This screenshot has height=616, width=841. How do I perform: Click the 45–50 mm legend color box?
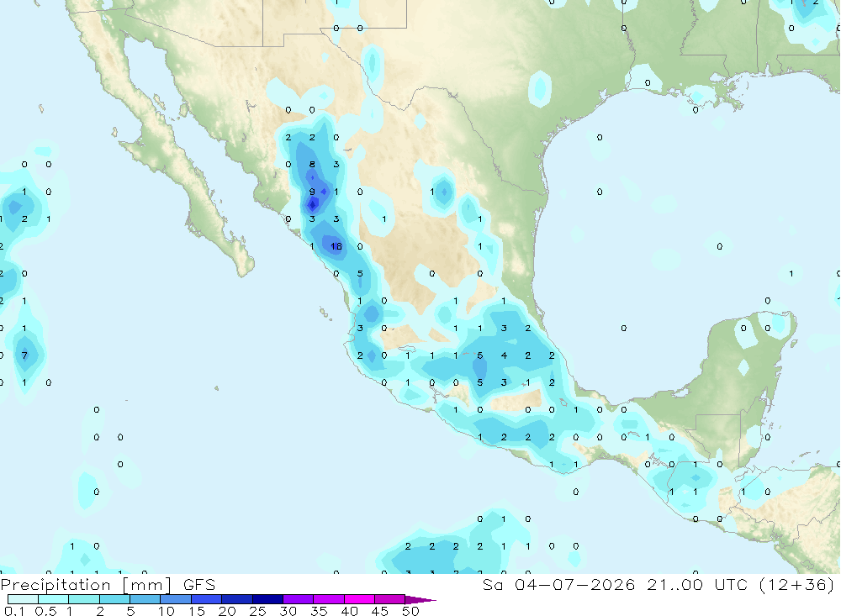point(390,599)
